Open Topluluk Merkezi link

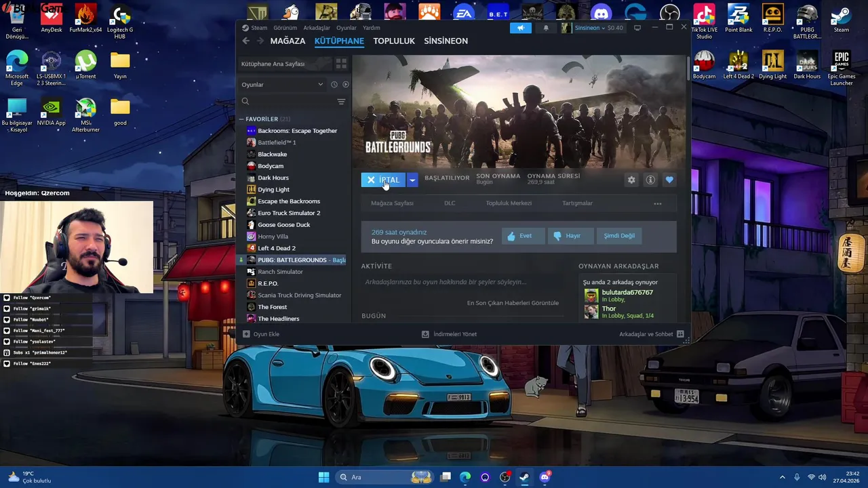pyautogui.click(x=509, y=203)
